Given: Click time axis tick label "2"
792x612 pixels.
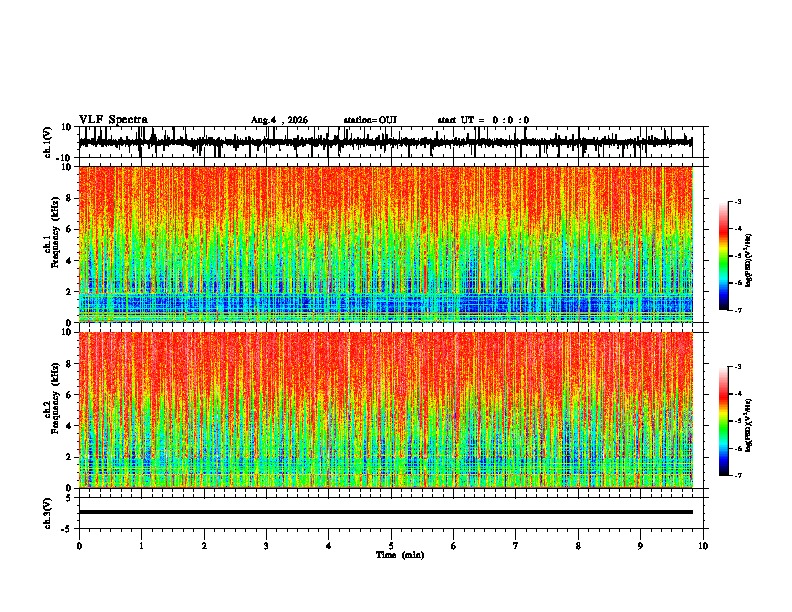Looking at the screenshot, I should pyautogui.click(x=204, y=546).
